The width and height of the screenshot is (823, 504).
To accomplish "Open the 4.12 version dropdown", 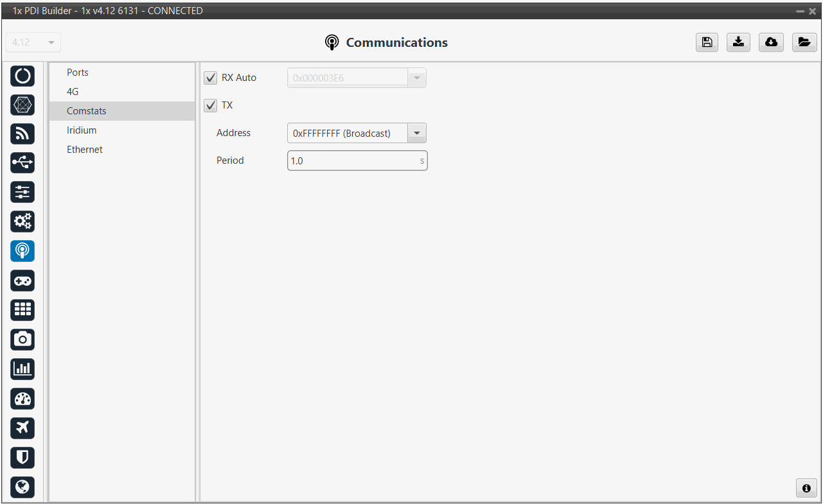I will point(33,42).
